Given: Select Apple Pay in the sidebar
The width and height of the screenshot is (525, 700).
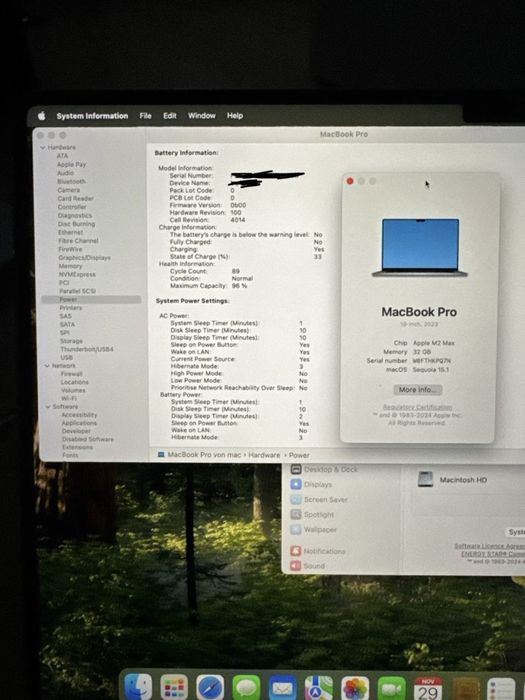Looking at the screenshot, I should click(x=71, y=164).
